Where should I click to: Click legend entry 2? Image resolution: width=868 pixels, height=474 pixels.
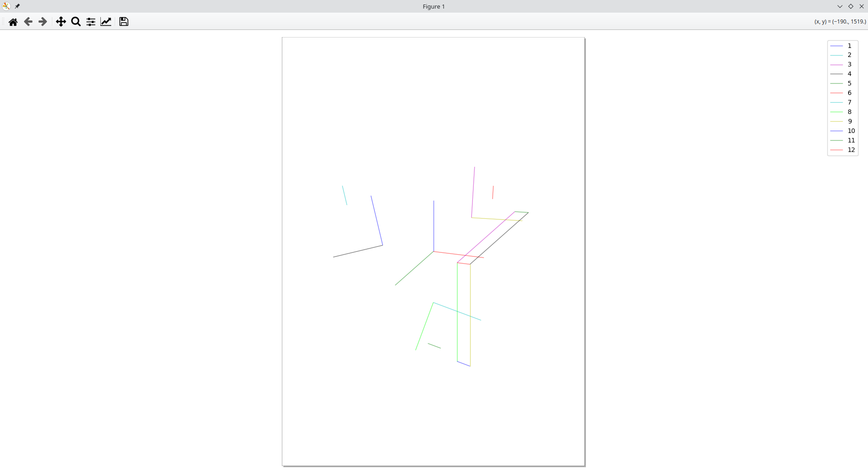click(841, 55)
